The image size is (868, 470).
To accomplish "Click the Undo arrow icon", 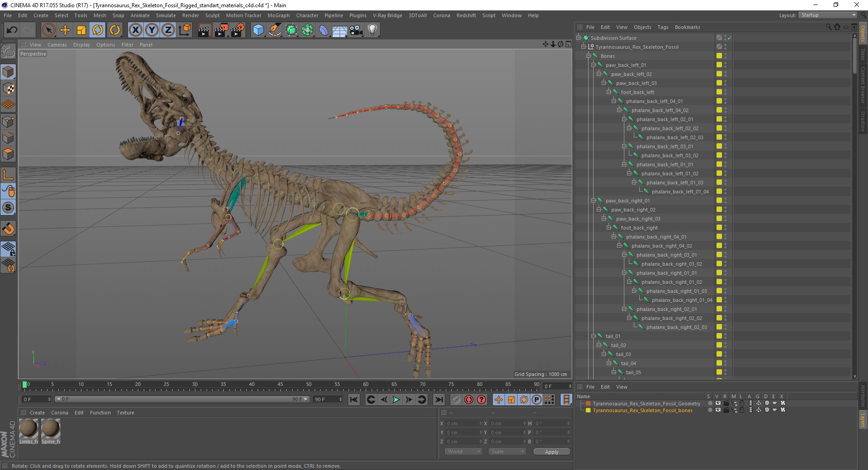I will (12, 30).
